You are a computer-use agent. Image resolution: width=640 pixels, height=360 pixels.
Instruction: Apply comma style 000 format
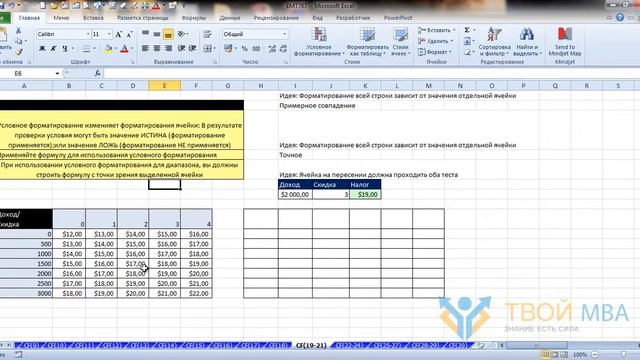point(256,49)
